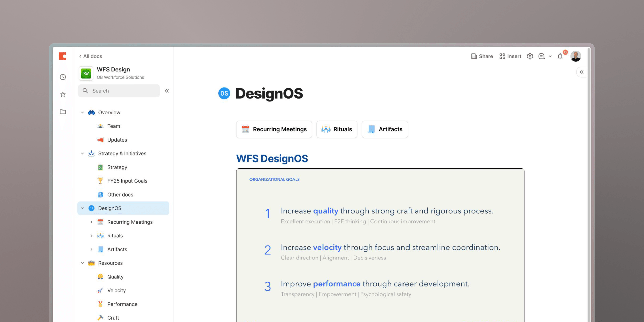Viewport: 644px width, 322px height.
Task: Open dropdown arrow next to comments
Action: pos(550,56)
